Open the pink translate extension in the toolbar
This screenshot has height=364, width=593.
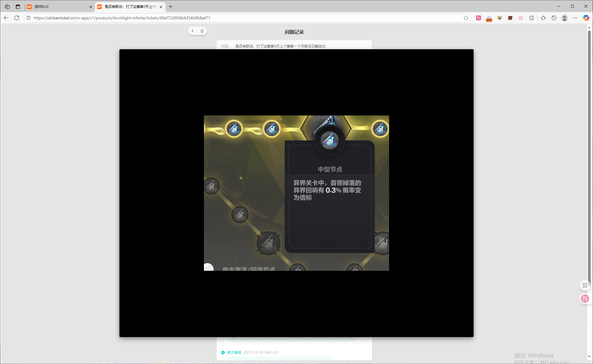click(479, 18)
